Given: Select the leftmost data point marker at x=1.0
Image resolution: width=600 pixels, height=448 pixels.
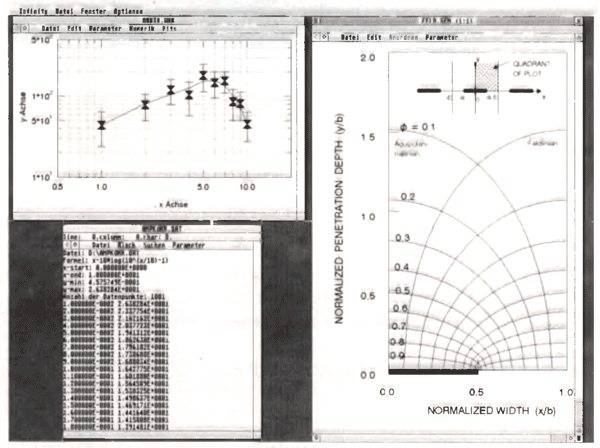Looking at the screenshot, I should pos(101,125).
